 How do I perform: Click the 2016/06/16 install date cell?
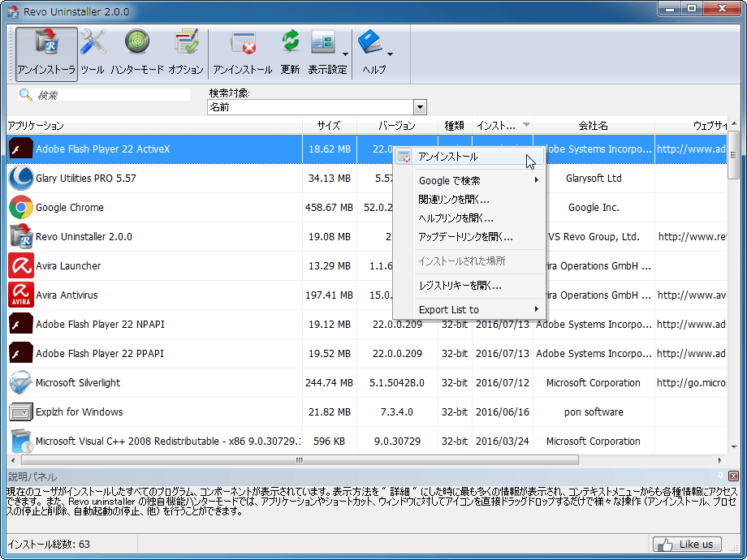click(503, 412)
